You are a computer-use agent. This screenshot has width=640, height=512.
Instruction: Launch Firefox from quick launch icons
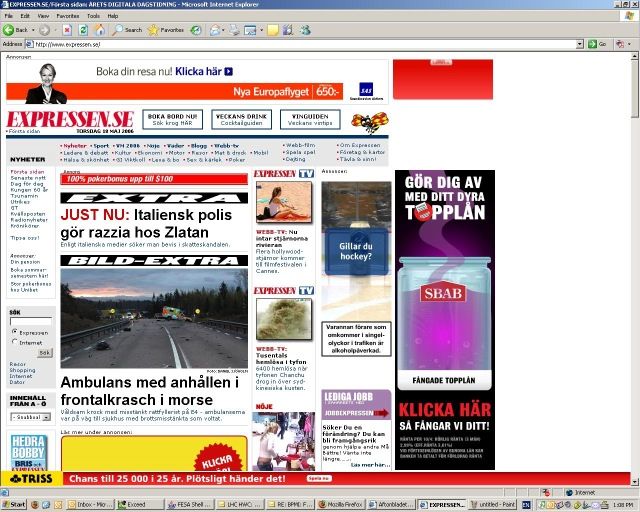34,505
